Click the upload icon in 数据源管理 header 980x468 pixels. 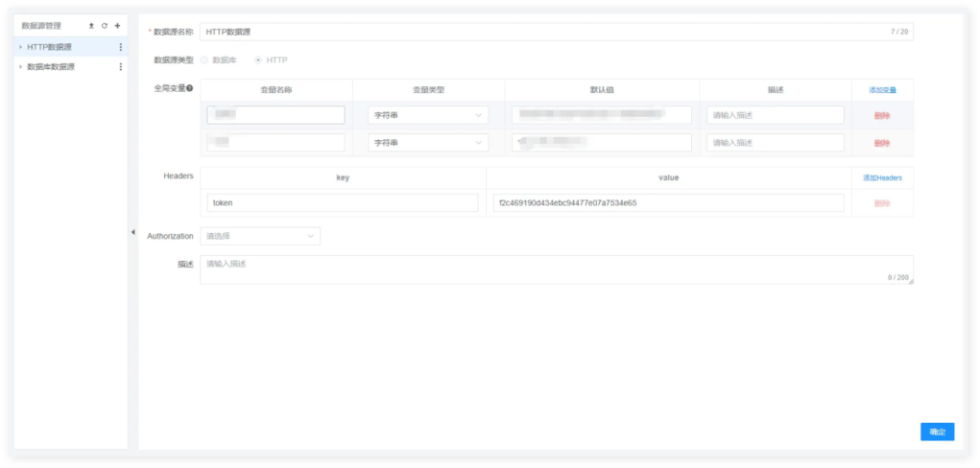[92, 26]
